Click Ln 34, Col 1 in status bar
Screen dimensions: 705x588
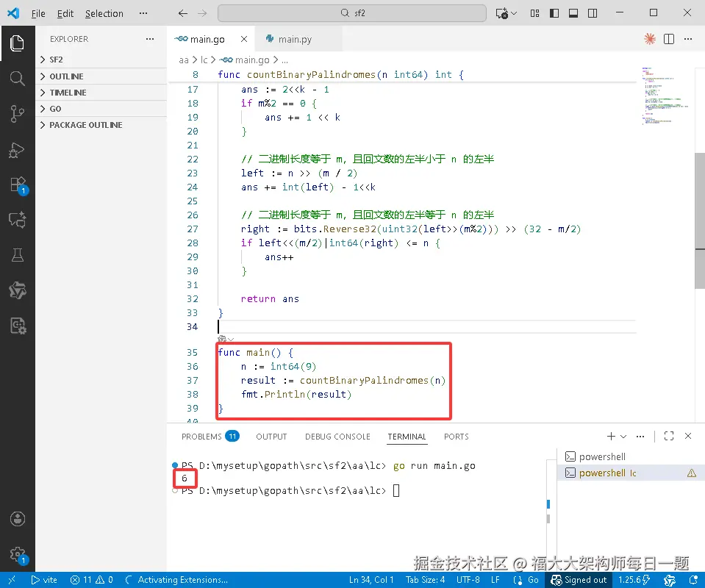tap(371, 580)
